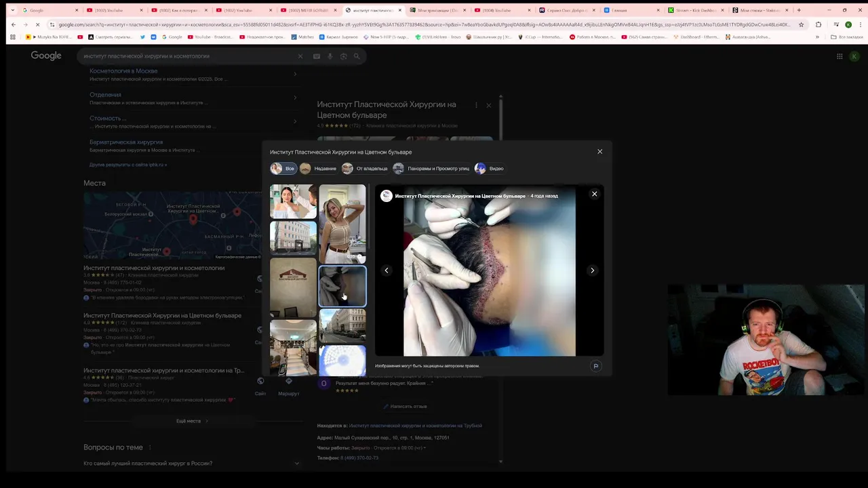Open the Отделения sitelink
Screen dimensions: 868x488
pyautogui.click(x=105, y=95)
